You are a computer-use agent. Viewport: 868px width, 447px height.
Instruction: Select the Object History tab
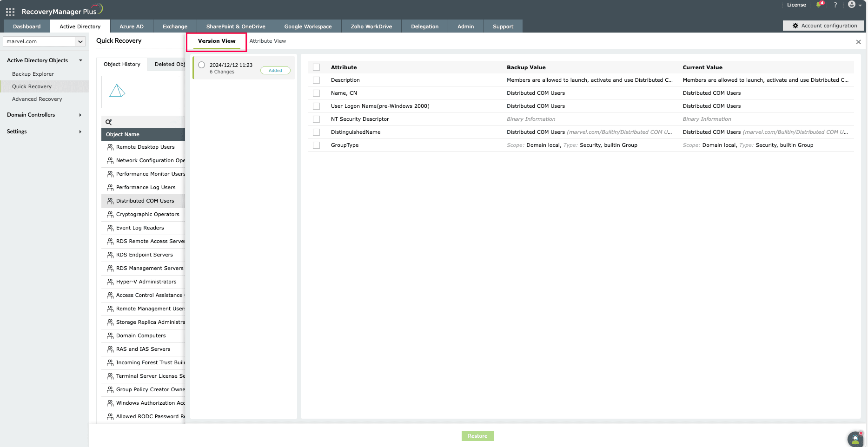click(x=122, y=64)
